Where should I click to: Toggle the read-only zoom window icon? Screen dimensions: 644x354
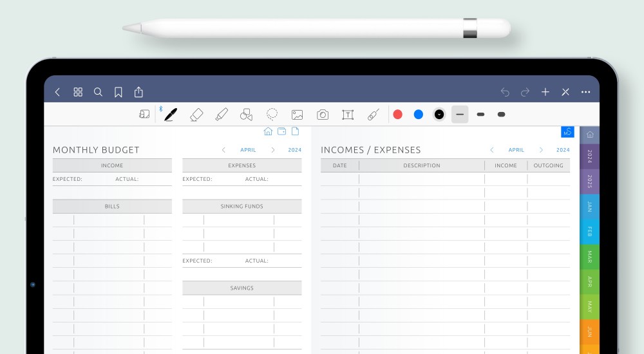coord(144,114)
